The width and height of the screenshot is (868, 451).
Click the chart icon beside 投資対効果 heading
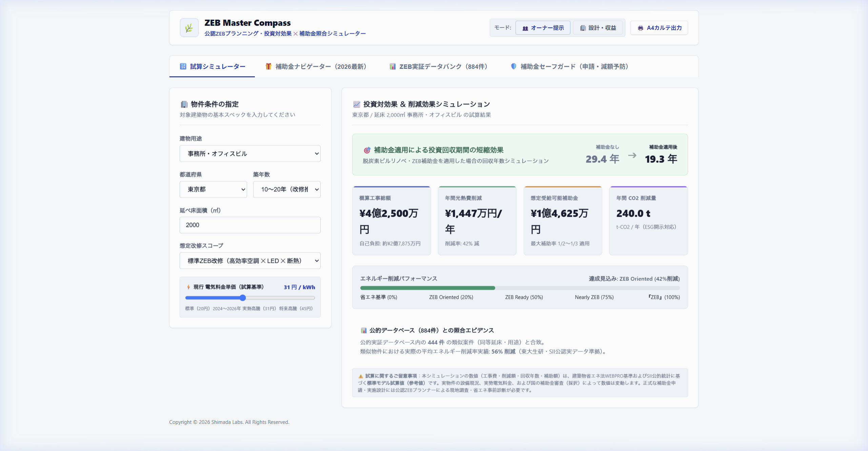pos(357,104)
